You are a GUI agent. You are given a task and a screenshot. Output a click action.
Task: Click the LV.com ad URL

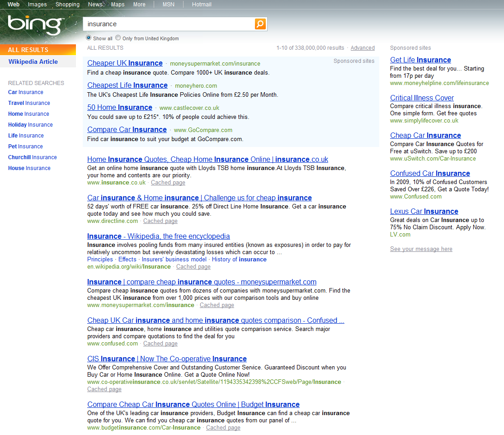[x=400, y=235]
